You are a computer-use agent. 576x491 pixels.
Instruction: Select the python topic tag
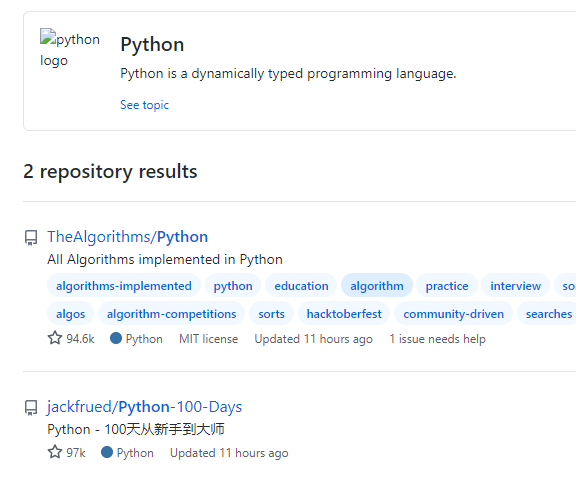point(233,286)
